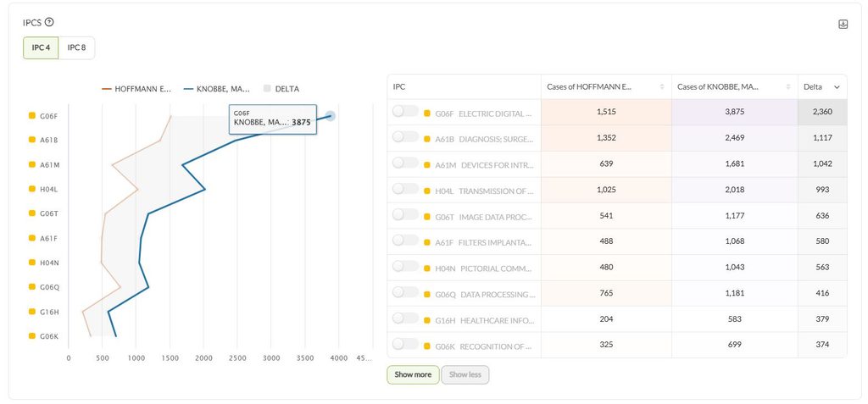Viewport: 868px width, 404px height.
Task: Click yellow swatch next to A61B in table
Action: (427, 140)
